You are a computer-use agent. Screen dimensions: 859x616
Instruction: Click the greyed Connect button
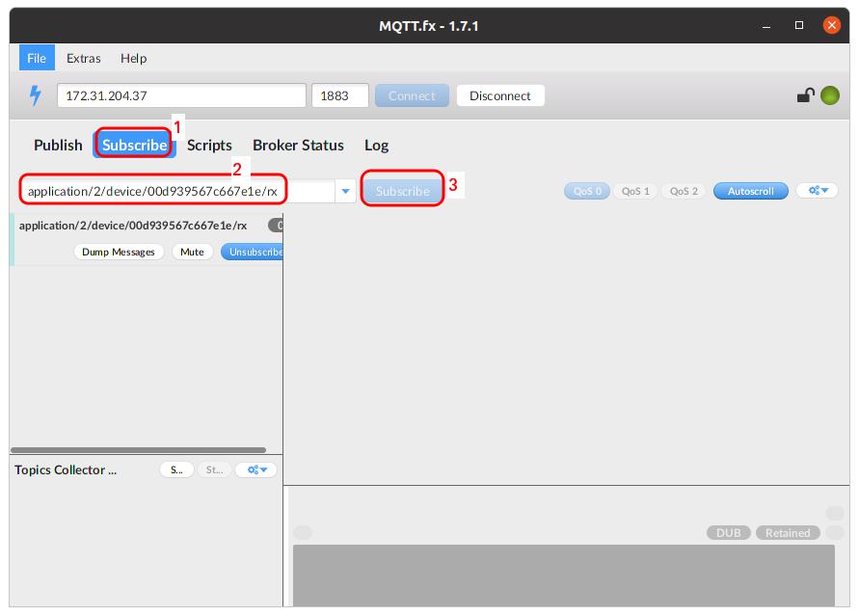412,95
